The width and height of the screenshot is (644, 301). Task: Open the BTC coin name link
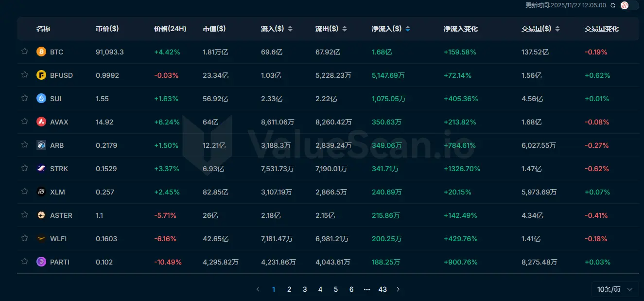click(56, 52)
